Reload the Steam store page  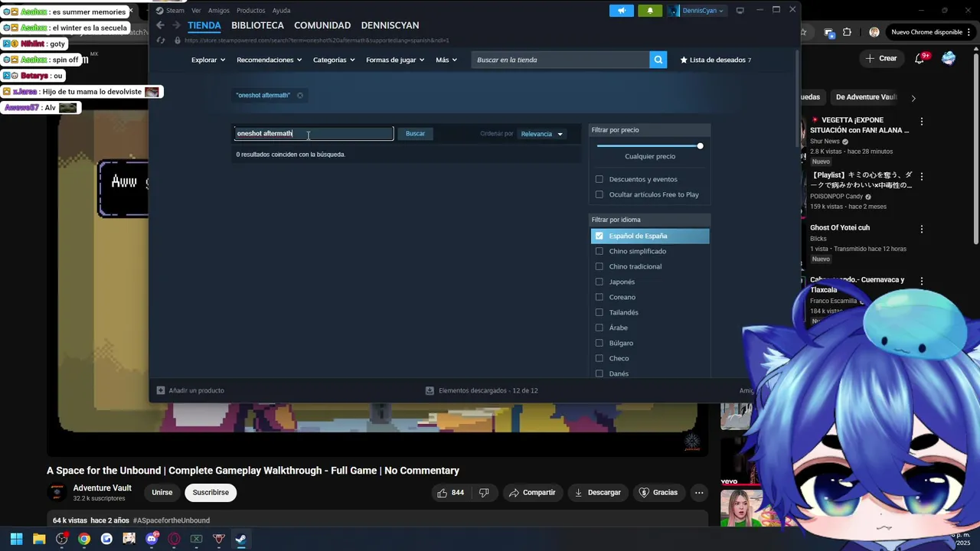(161, 41)
